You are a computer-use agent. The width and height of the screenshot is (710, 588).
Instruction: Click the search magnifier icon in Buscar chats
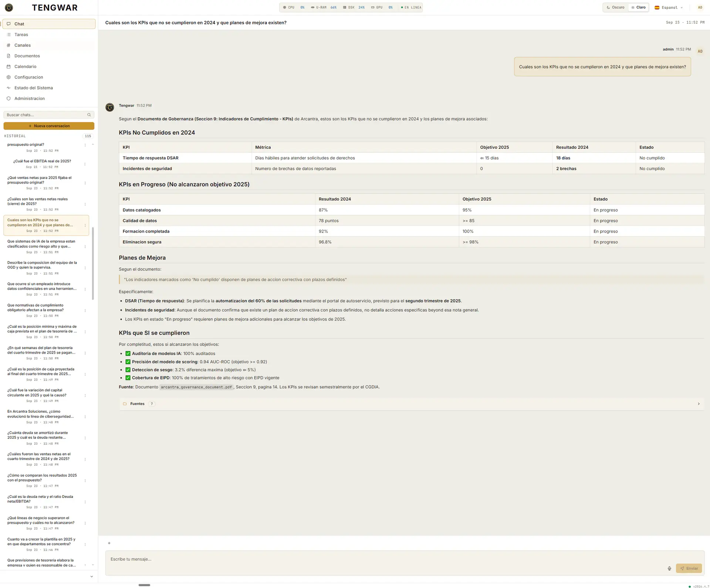pos(89,115)
